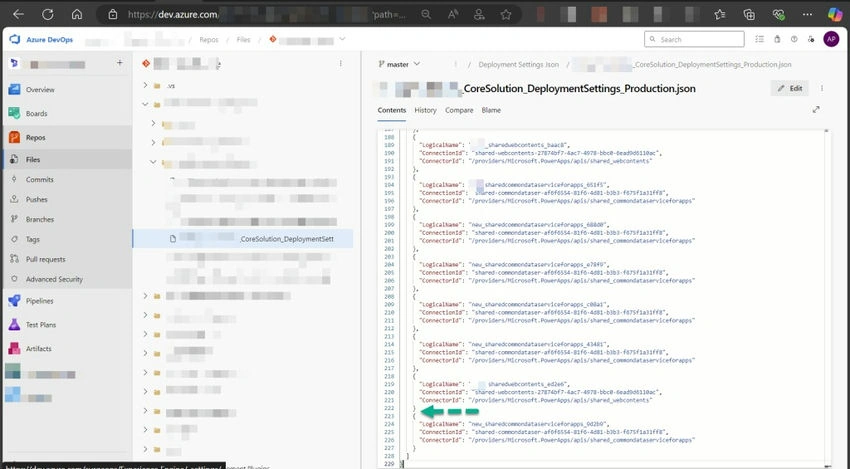Viewport: 850px width, 469px height.
Task: Open the browser home page icon
Action: pyautogui.click(x=77, y=15)
